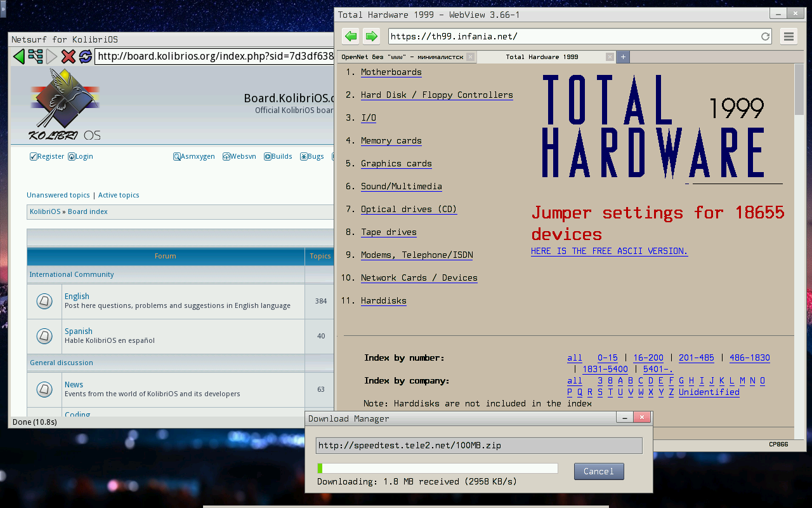Cancel the 100MB.zip download
Viewport: 812px width, 508px height.
click(x=598, y=471)
